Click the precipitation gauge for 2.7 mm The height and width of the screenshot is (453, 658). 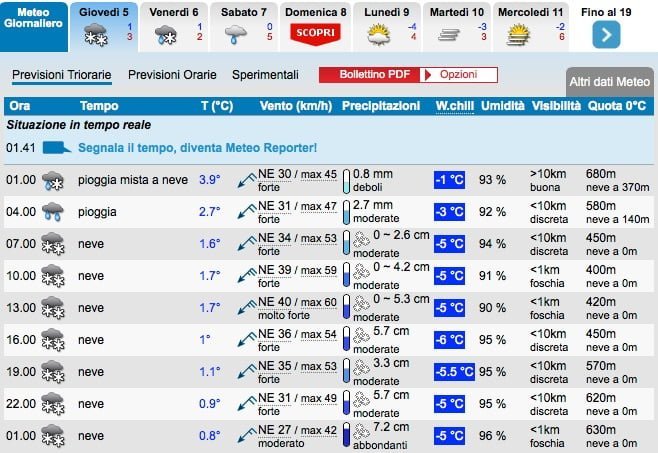pyautogui.click(x=346, y=212)
